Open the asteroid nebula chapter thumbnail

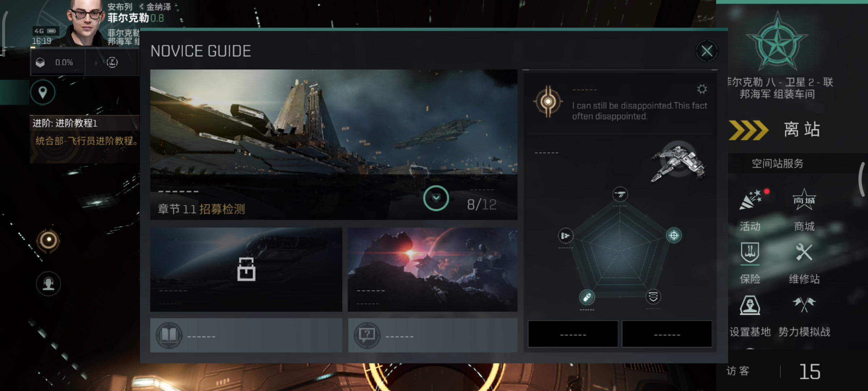coord(433,269)
